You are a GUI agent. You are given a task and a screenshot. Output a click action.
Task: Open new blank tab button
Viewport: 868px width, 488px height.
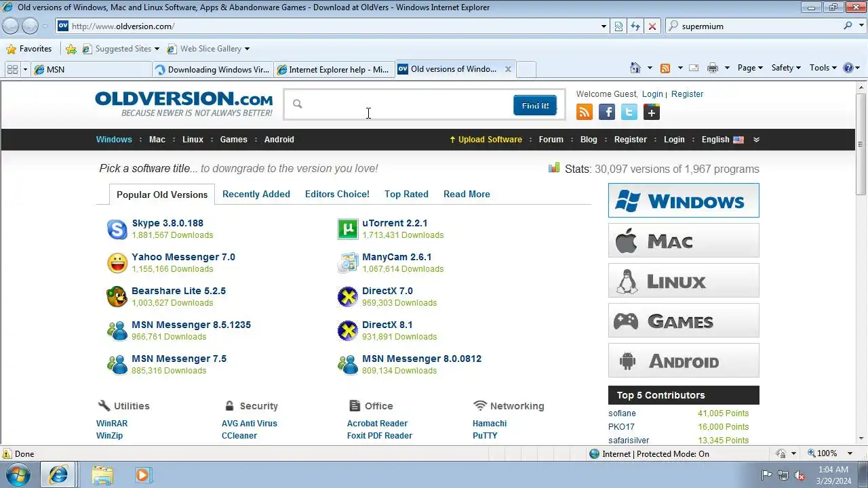coord(526,69)
